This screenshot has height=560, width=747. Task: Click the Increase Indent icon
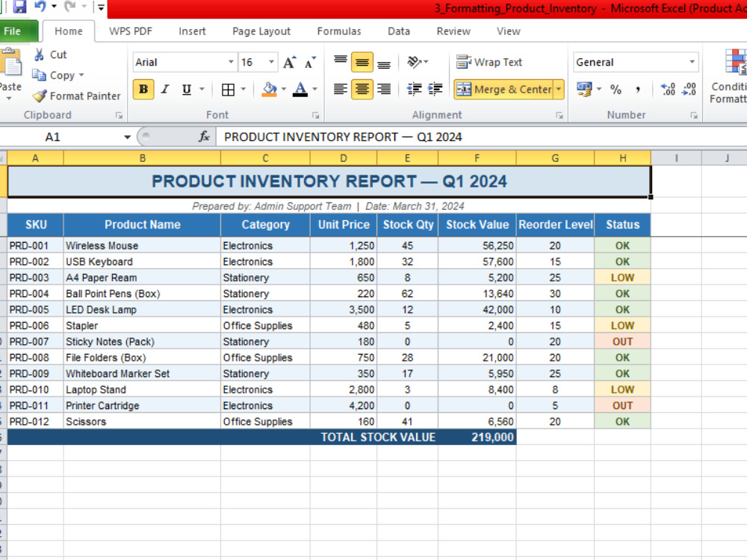pyautogui.click(x=436, y=89)
